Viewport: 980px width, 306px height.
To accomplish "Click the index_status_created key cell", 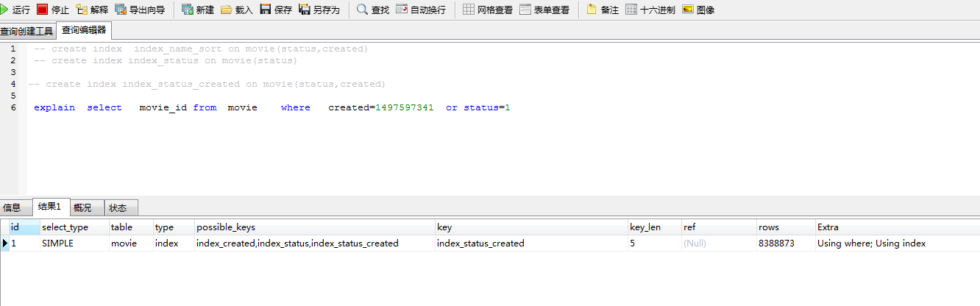I will (x=531, y=243).
